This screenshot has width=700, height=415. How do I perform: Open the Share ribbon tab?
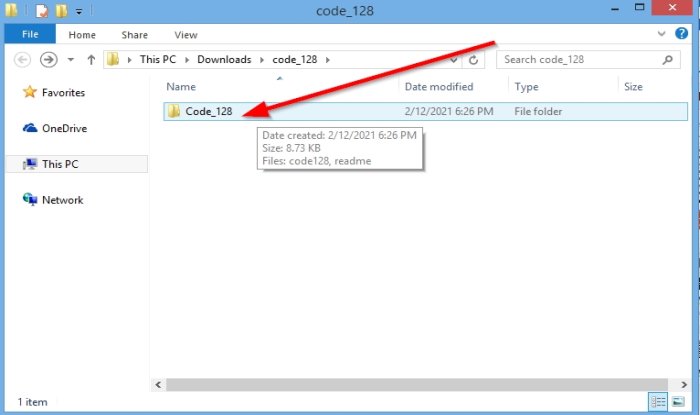click(x=134, y=35)
